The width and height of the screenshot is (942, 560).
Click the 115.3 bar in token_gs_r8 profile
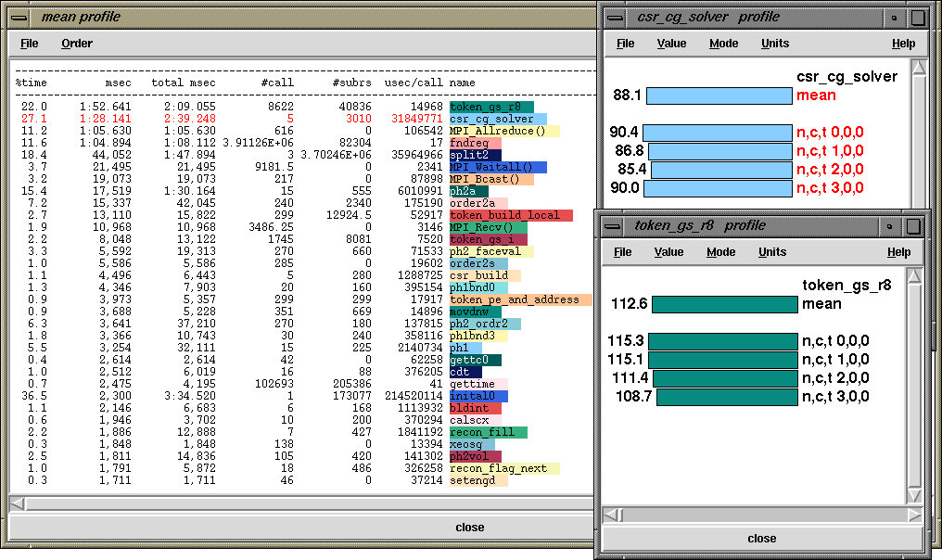[x=723, y=341]
